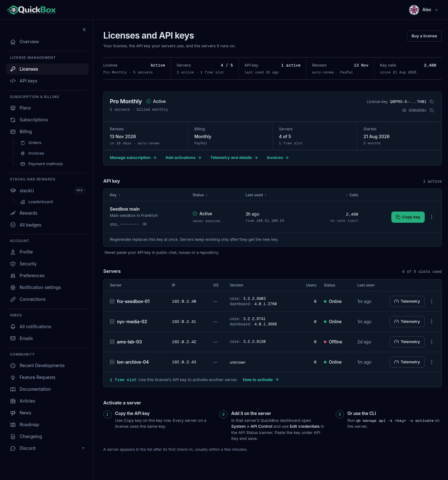Sort API keys by Calls column
Viewport: 448px width, 480px height.
point(352,195)
